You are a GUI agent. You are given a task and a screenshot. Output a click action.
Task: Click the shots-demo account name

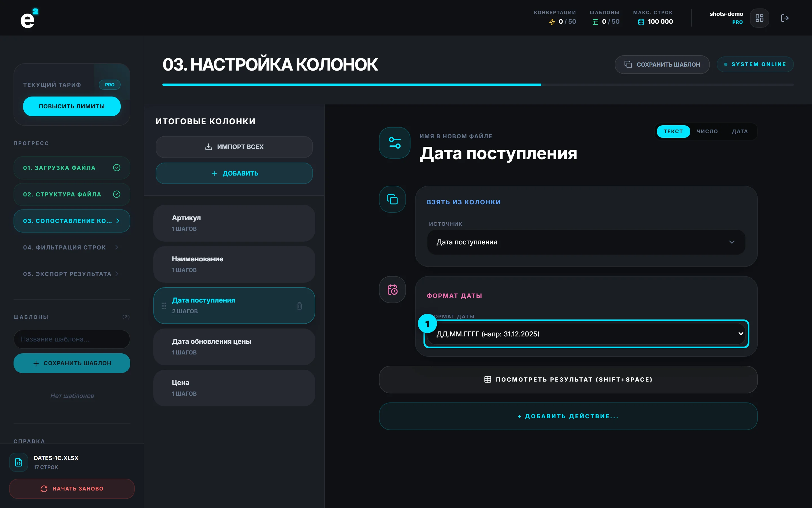726,14
